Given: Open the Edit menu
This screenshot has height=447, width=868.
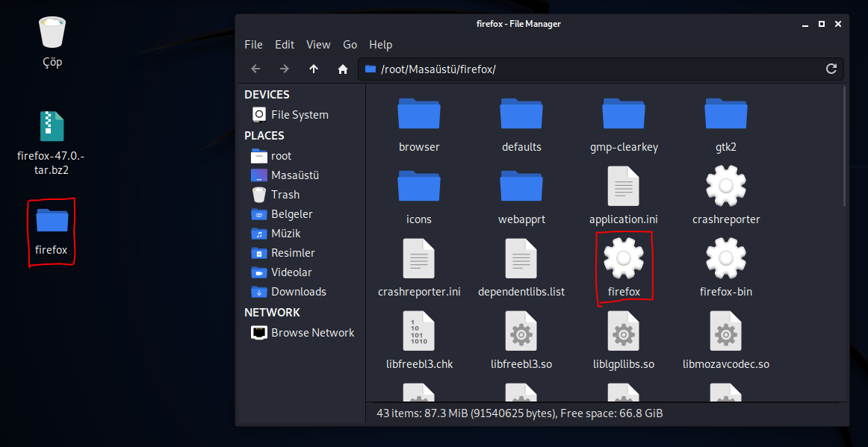Looking at the screenshot, I should tap(285, 45).
